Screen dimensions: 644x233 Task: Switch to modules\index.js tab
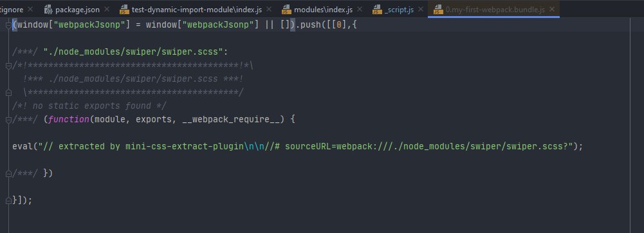(322, 9)
